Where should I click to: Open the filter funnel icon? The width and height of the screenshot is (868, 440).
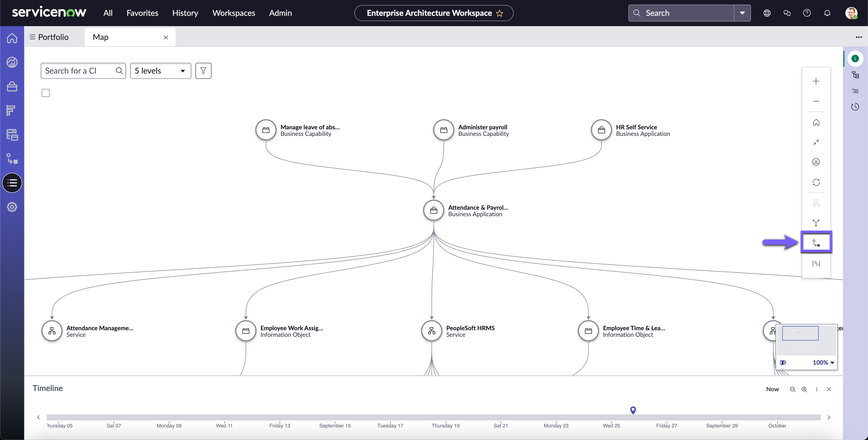(203, 71)
